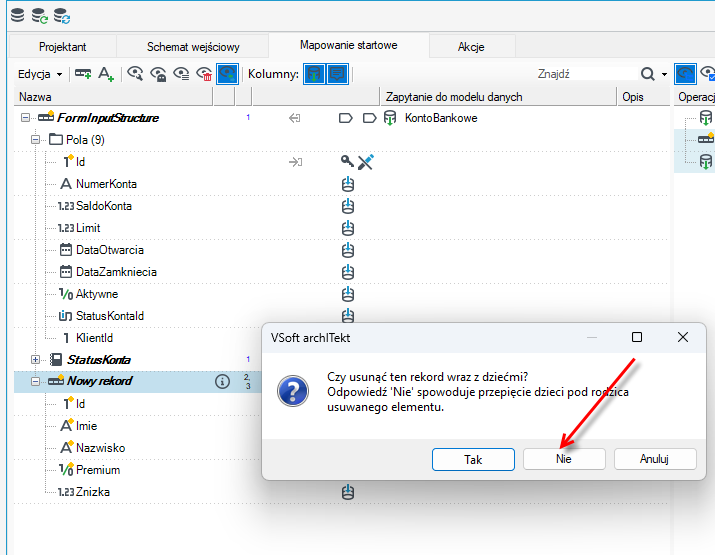This screenshot has height=555, width=715.
Task: Toggle the data model query column button
Action: (x=314, y=74)
